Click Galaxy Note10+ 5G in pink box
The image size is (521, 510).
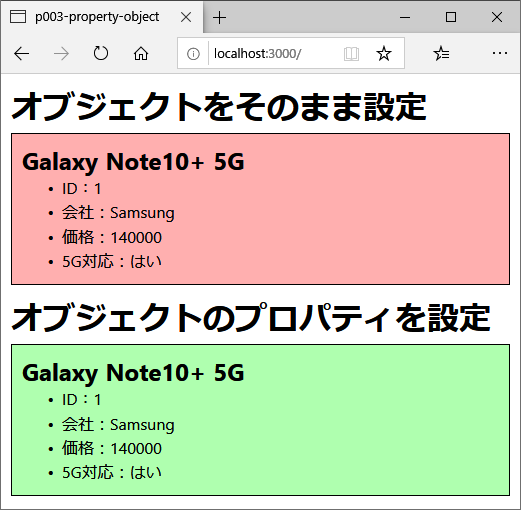point(133,162)
